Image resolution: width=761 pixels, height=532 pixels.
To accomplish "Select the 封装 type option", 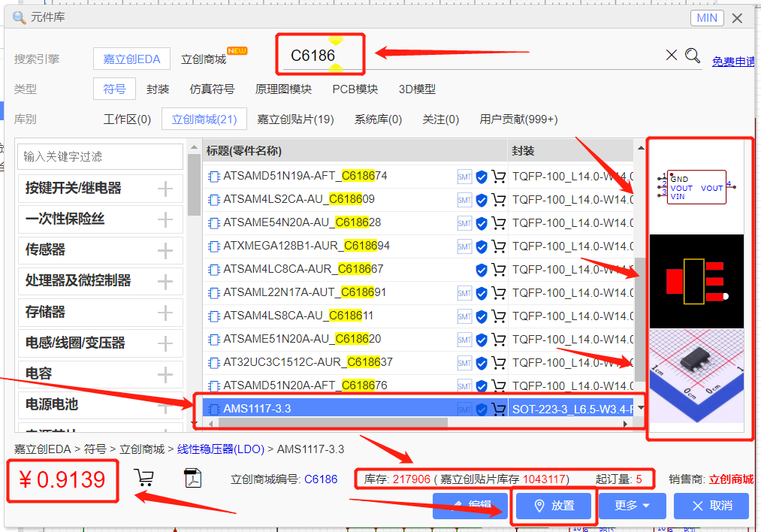I will (158, 89).
